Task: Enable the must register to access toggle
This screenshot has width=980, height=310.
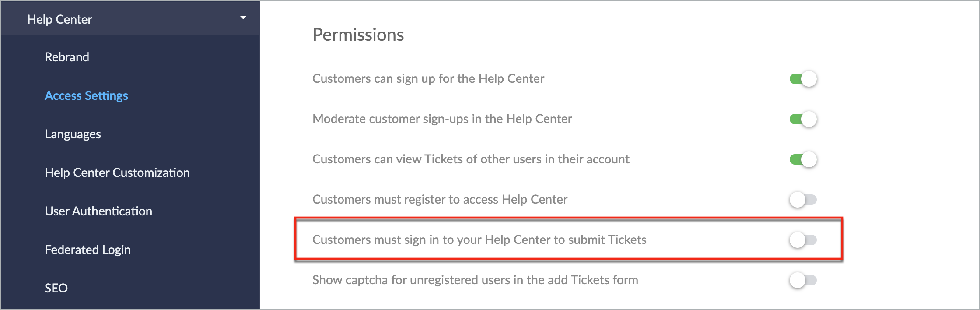Action: point(803,200)
